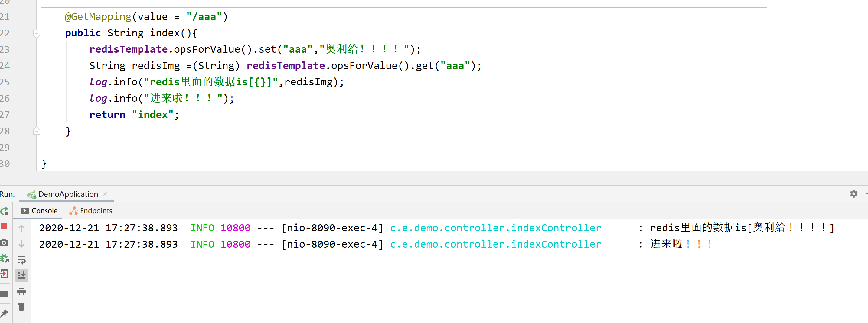
Task: Open Run panel settings gear
Action: pyautogui.click(x=853, y=194)
